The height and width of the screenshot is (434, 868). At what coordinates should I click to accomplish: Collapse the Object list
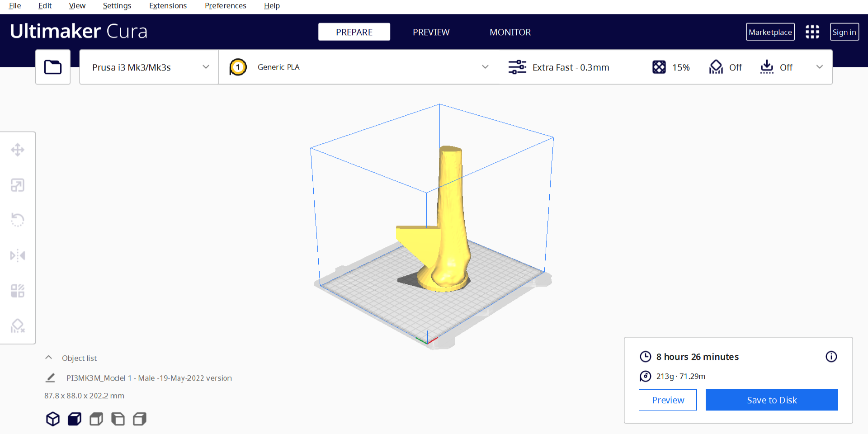pyautogui.click(x=49, y=358)
